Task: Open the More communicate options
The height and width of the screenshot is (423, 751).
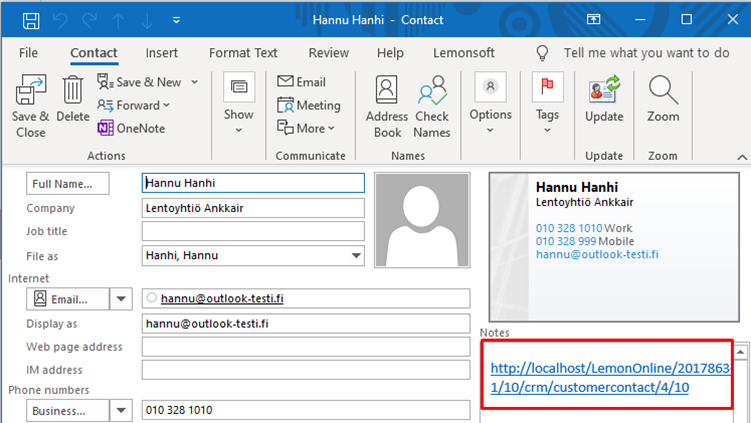Action: 306,128
